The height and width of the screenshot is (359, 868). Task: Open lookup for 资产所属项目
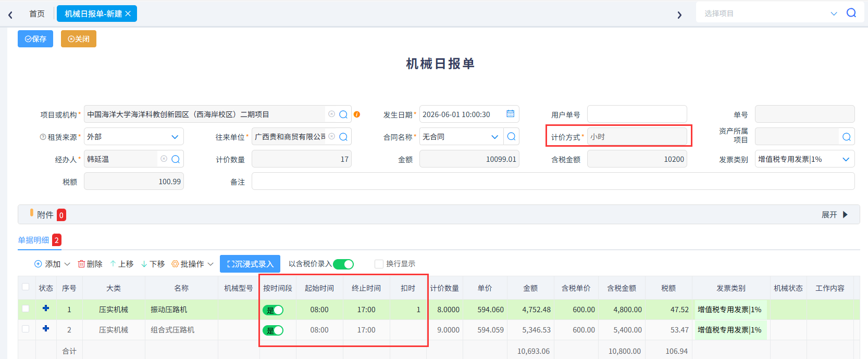pos(847,137)
